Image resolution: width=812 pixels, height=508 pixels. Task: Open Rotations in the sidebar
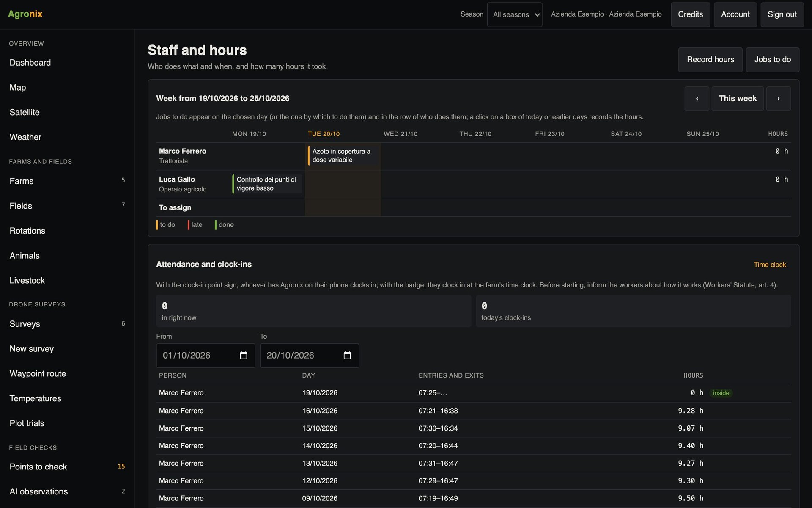tap(67, 231)
